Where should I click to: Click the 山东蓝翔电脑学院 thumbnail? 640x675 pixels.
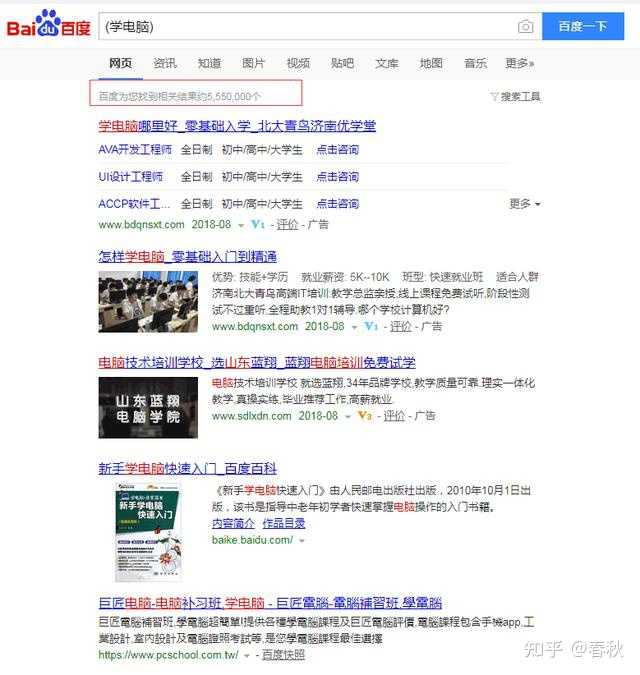[x=148, y=408]
